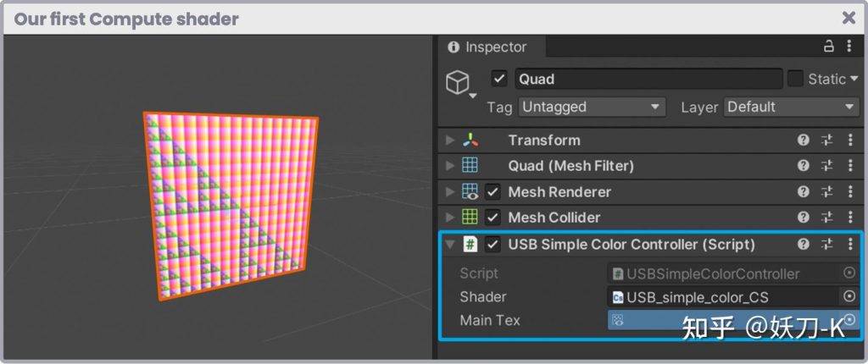Open the Inspector tab
868x364 pixels.
coord(491,47)
